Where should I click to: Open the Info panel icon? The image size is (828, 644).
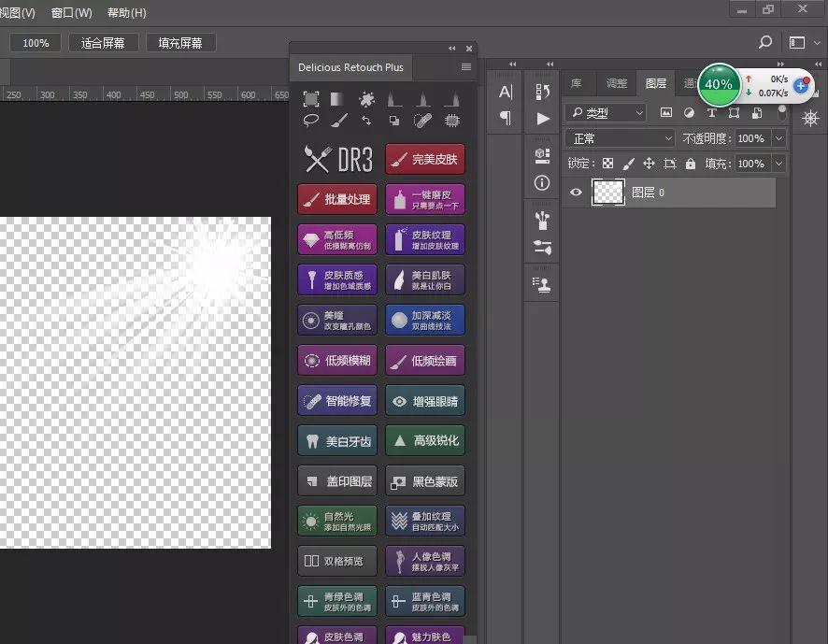(x=543, y=183)
